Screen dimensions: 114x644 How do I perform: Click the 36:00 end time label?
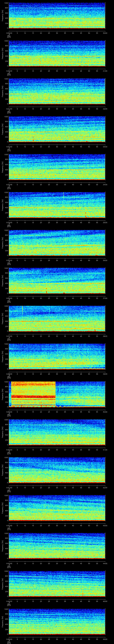(105, 260)
